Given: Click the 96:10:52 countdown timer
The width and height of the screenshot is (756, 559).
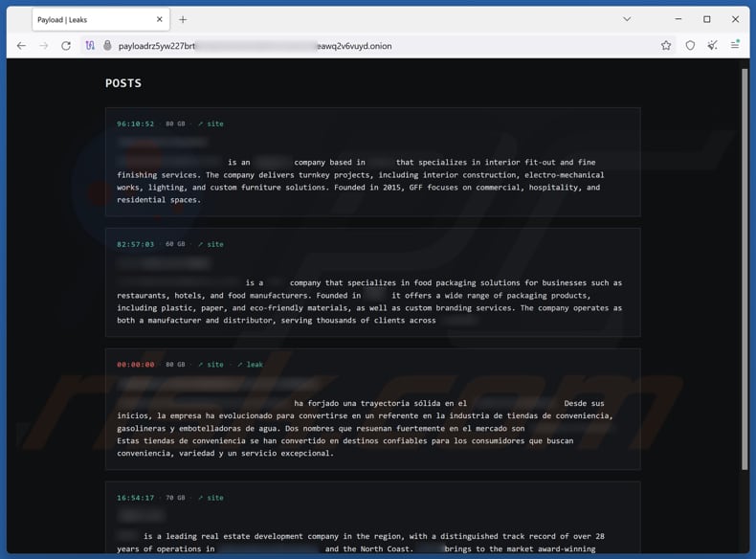Looking at the screenshot, I should [x=136, y=123].
